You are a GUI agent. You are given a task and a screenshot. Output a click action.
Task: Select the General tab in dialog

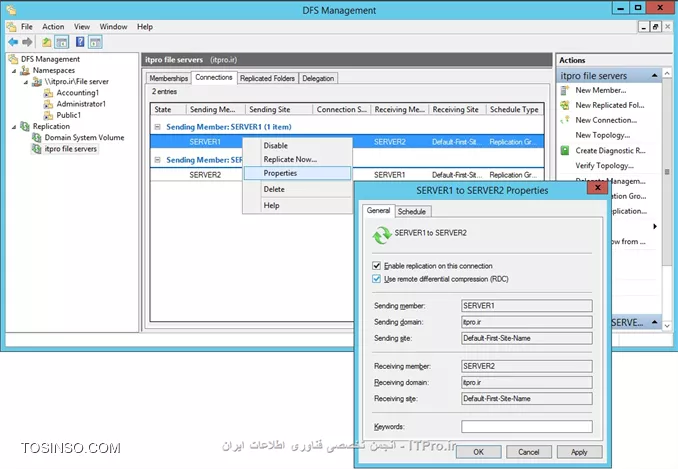pyautogui.click(x=378, y=211)
